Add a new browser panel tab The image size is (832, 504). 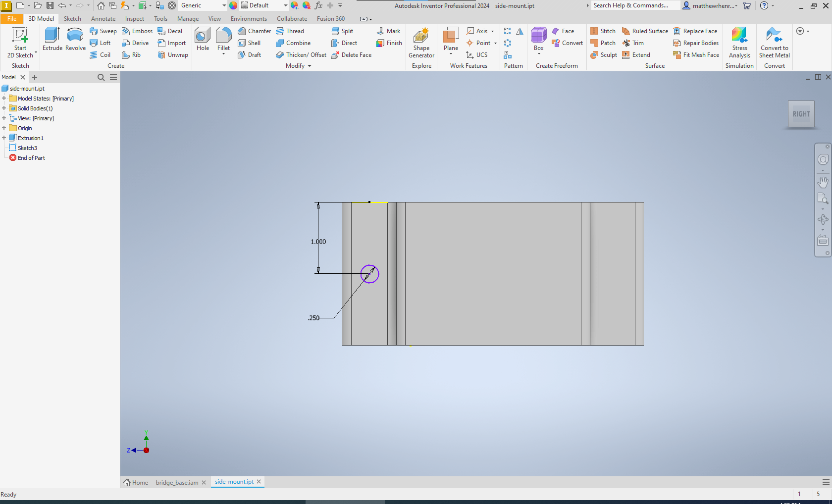point(35,77)
